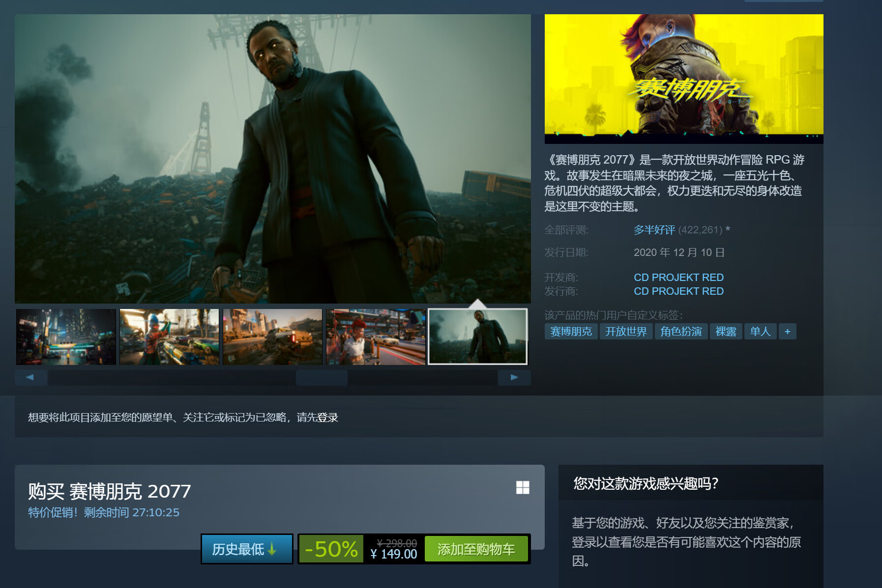This screenshot has width=882, height=588.
Task: Open the CD PROJEKT RED developer link
Action: point(678,278)
